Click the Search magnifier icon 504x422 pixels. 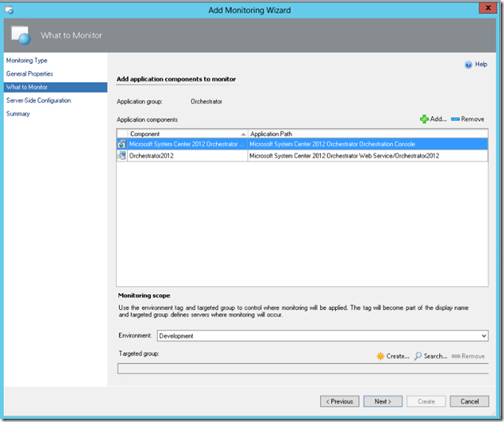tap(418, 356)
